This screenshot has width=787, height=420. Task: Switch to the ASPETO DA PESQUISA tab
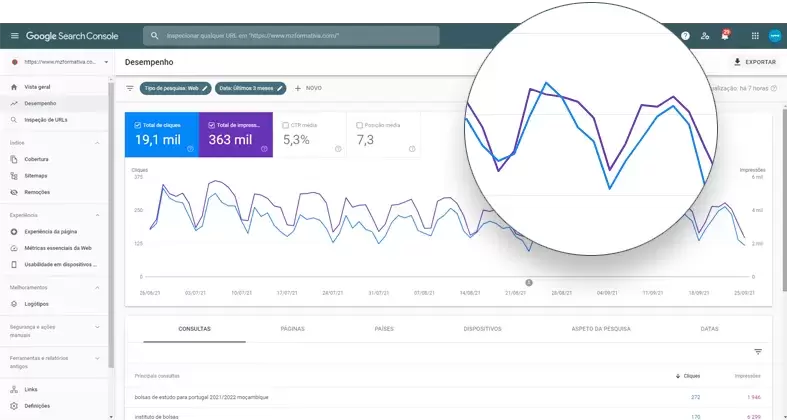click(x=601, y=329)
